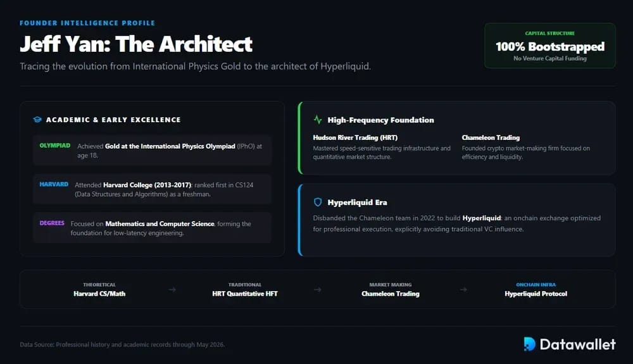Click the arrow before Hyperliquid Protocol

point(463,290)
